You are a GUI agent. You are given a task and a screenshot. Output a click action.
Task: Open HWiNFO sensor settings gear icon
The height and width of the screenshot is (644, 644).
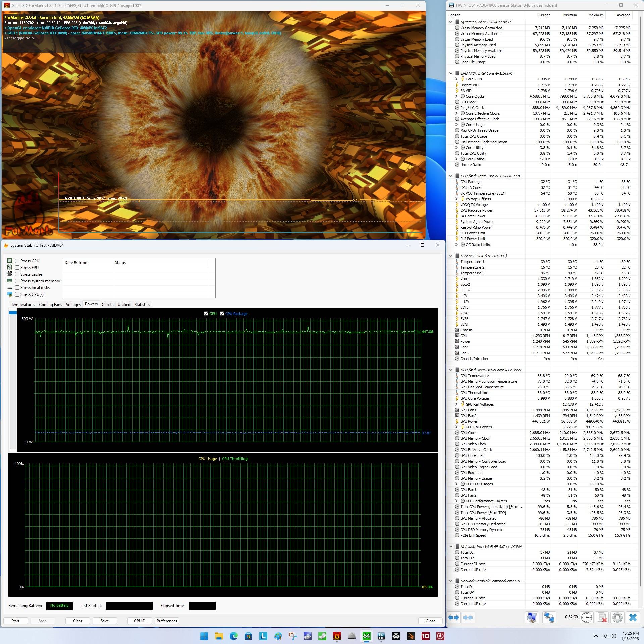click(617, 618)
